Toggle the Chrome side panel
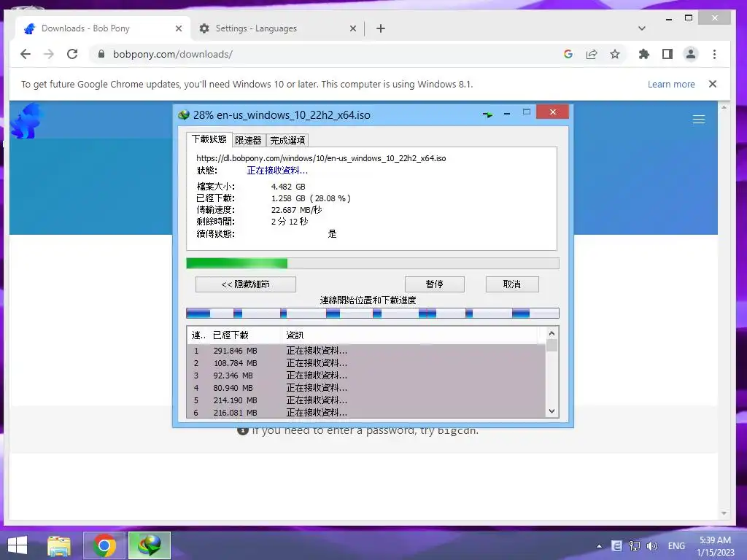The width and height of the screenshot is (747, 560). click(x=667, y=54)
